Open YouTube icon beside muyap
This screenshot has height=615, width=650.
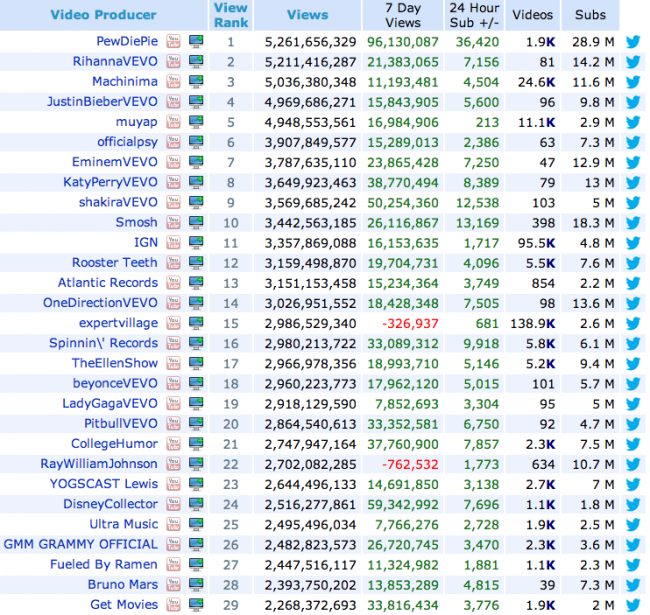[173, 122]
